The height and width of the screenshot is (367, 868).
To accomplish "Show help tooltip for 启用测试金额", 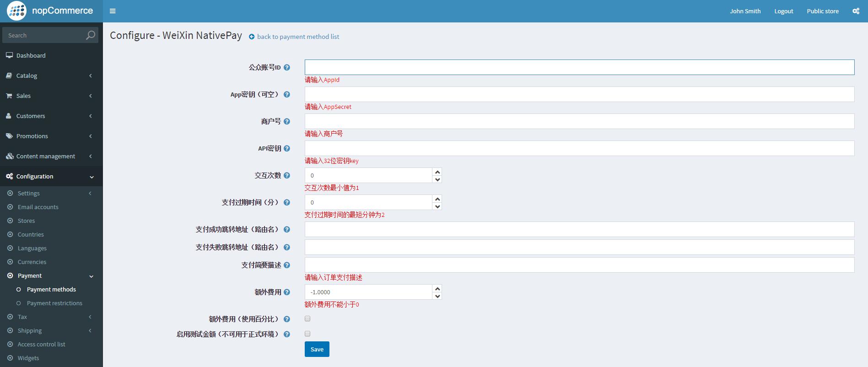I will [x=287, y=334].
